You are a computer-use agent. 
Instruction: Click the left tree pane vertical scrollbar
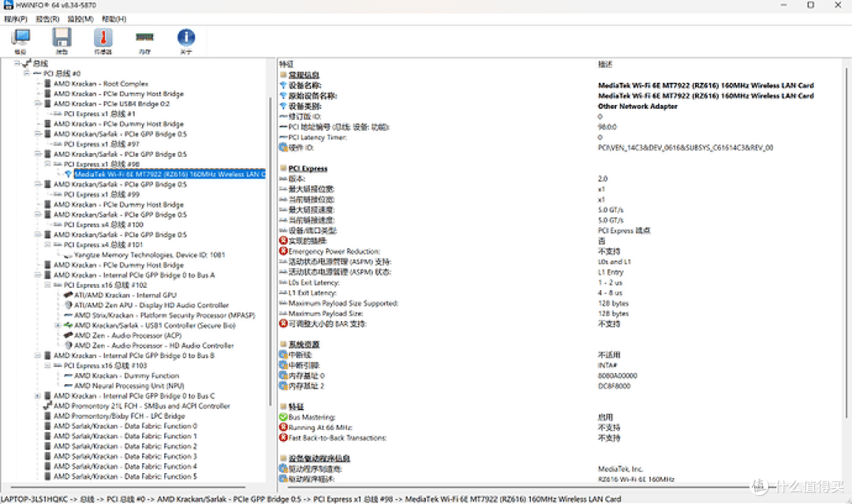point(270,251)
